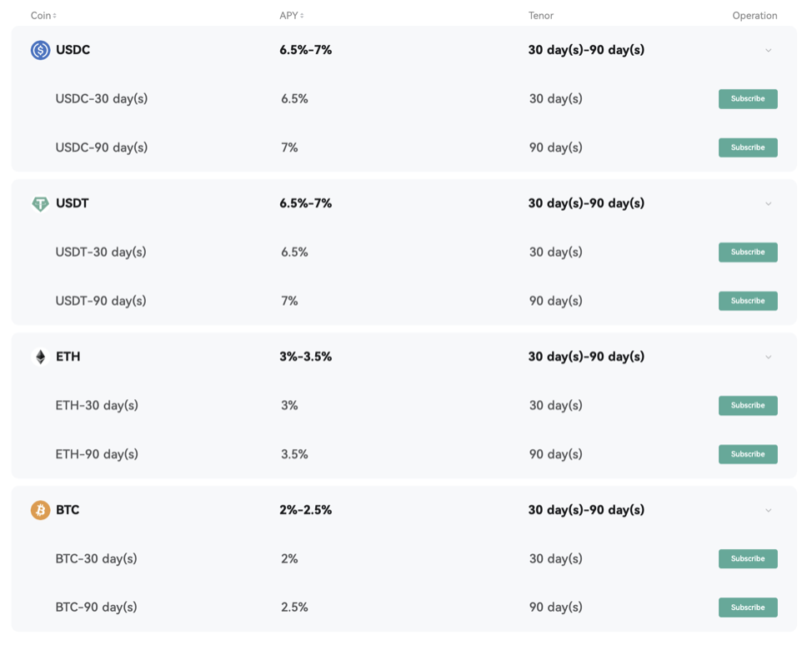Subscribe to BTC-90 day(s) product
The image size is (812, 655).
748,607
